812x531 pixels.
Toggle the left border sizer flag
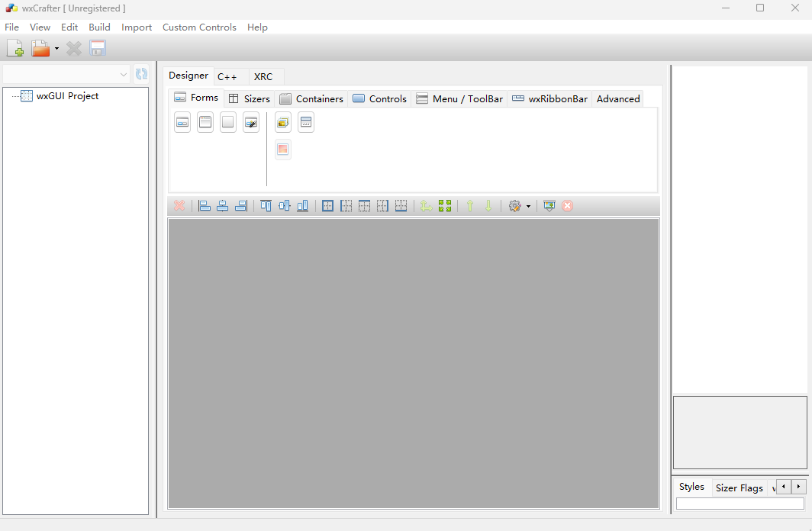(x=346, y=206)
